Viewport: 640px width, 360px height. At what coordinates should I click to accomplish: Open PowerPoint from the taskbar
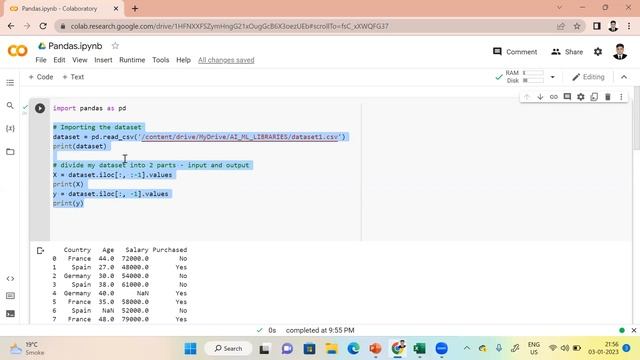[376, 349]
